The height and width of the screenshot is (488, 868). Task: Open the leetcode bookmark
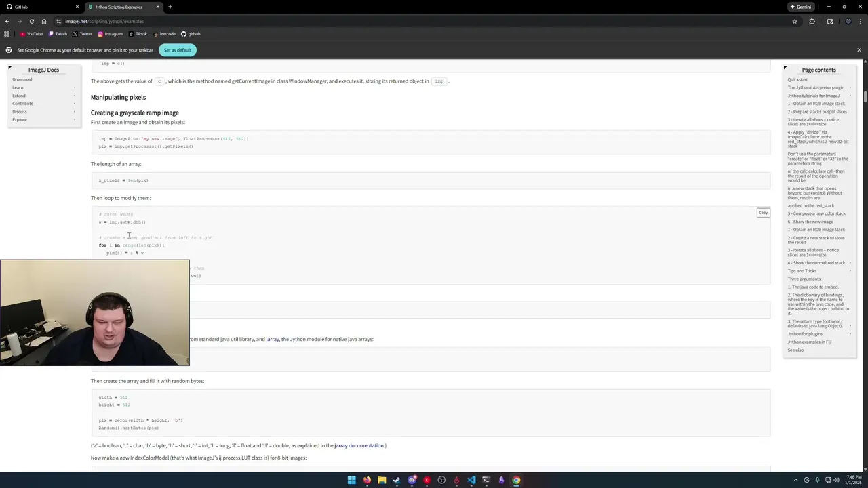(165, 34)
